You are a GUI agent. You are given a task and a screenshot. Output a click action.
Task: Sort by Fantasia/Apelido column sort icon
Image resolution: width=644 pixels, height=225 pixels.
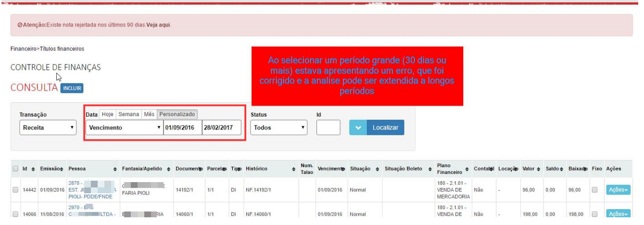[169, 169]
